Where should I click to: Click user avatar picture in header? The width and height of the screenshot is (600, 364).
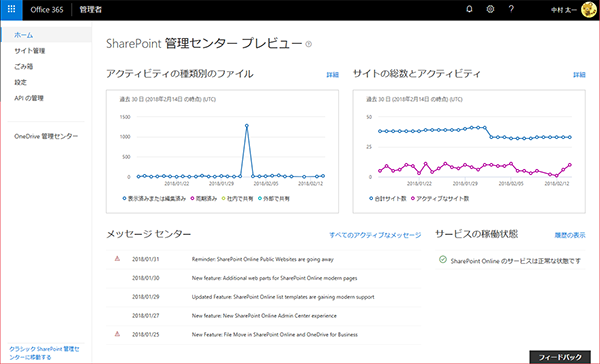pos(588,10)
